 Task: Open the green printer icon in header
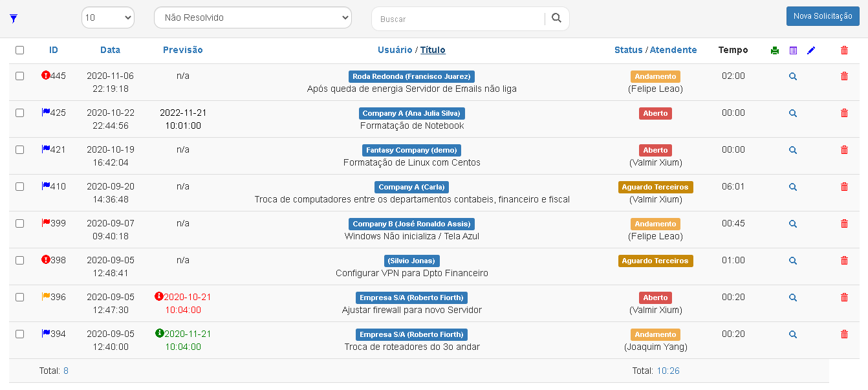point(775,50)
